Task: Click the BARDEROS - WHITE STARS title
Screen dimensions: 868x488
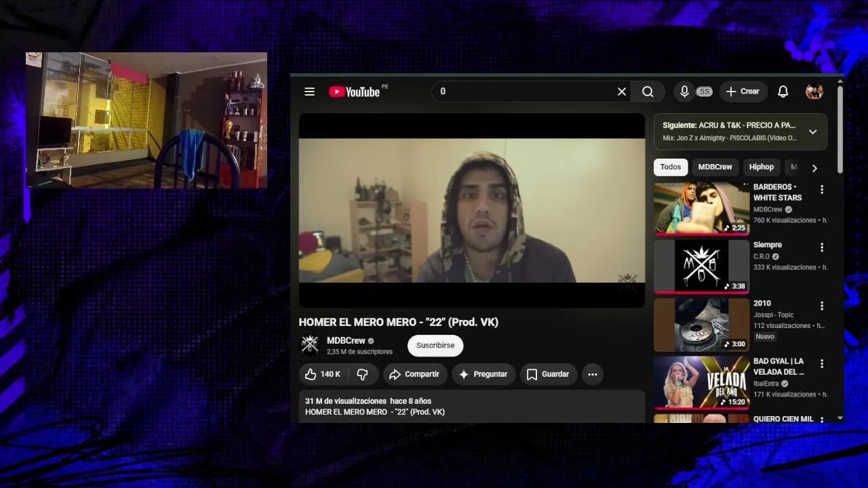Action: coord(777,192)
